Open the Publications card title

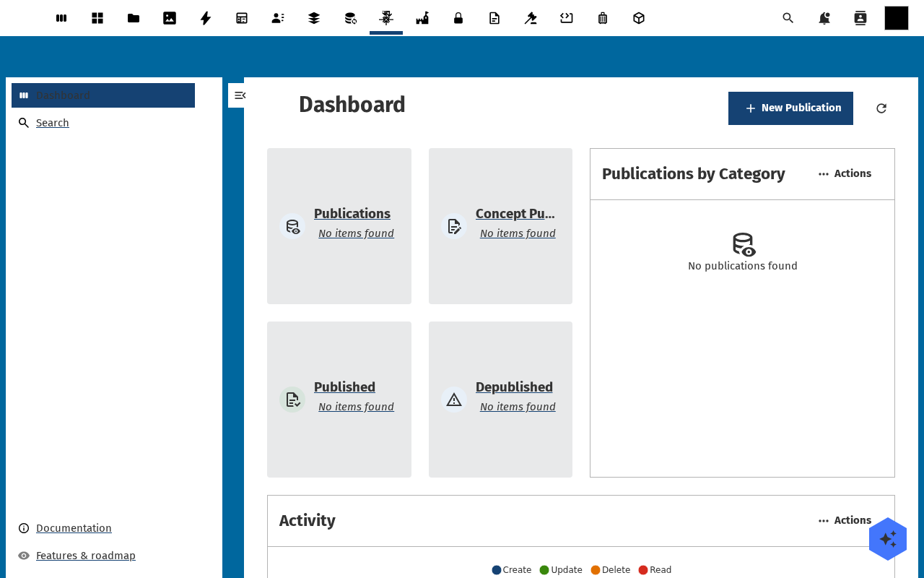coord(352,214)
